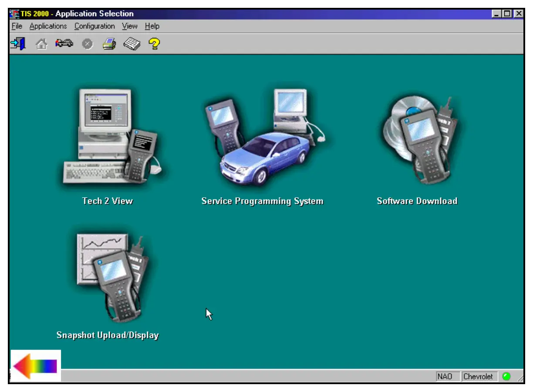Open the Applications menu
Screen dimensions: 533x392
[48, 26]
